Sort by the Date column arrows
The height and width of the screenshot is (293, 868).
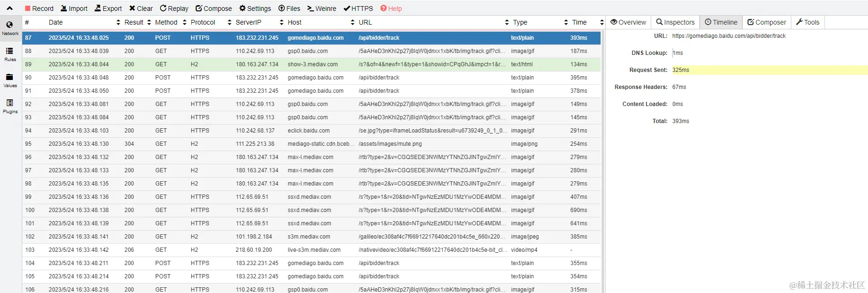pyautogui.click(x=118, y=22)
